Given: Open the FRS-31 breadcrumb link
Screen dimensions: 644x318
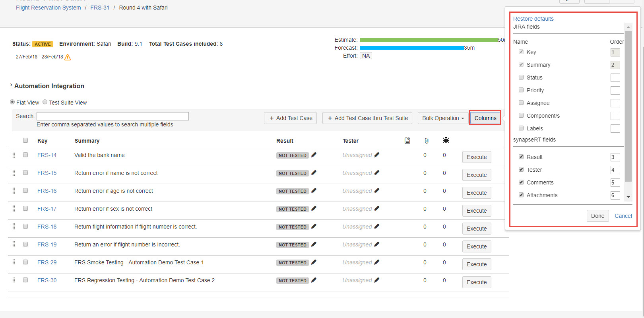Looking at the screenshot, I should click(100, 8).
